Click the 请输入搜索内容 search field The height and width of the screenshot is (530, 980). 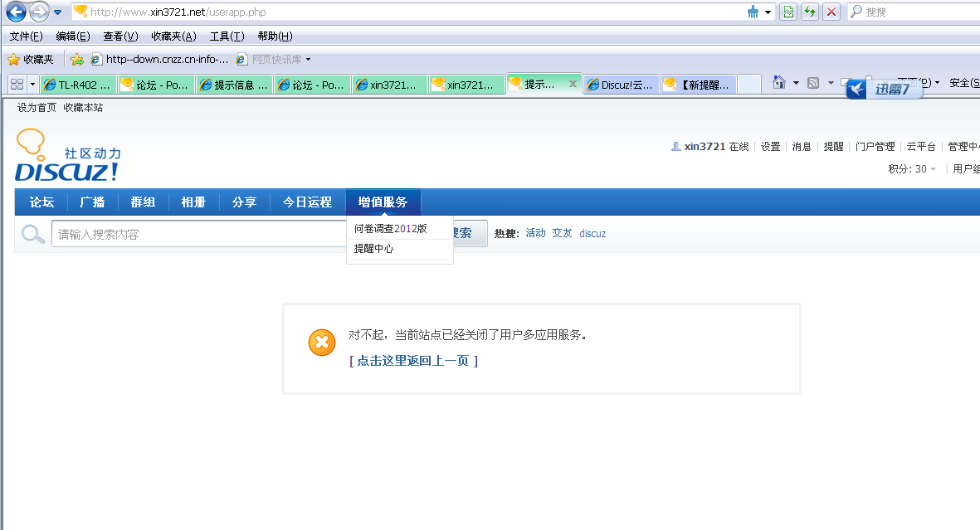pos(199,235)
